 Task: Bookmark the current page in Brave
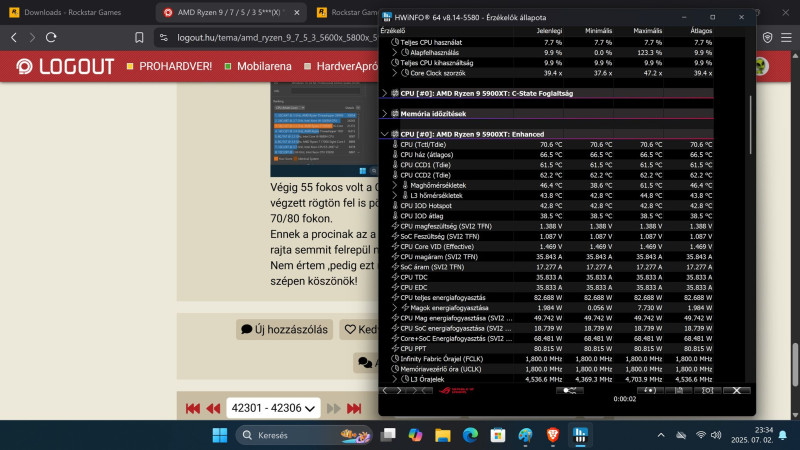[139, 37]
